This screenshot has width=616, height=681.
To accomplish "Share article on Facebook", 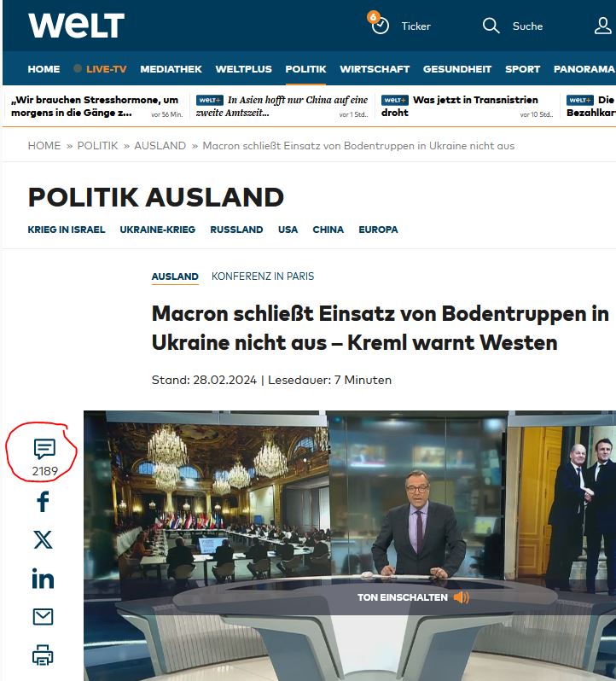I will [43, 501].
